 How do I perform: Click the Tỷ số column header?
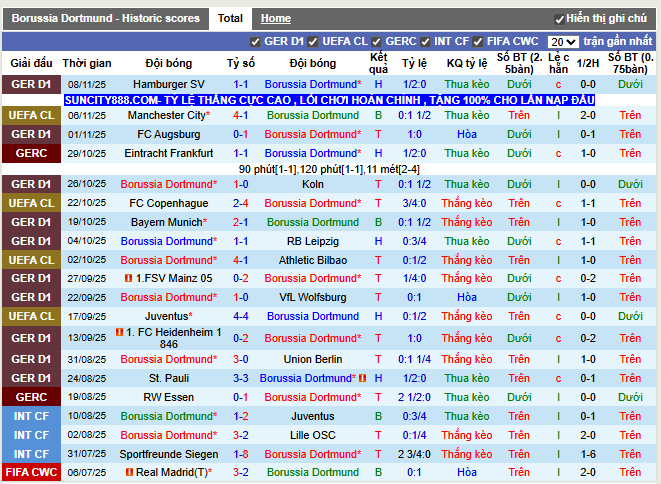pyautogui.click(x=241, y=63)
